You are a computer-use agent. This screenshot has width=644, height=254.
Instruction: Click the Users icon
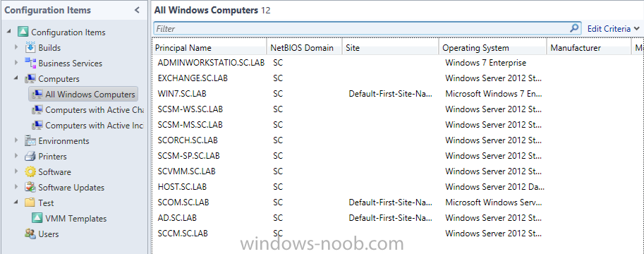click(x=30, y=234)
